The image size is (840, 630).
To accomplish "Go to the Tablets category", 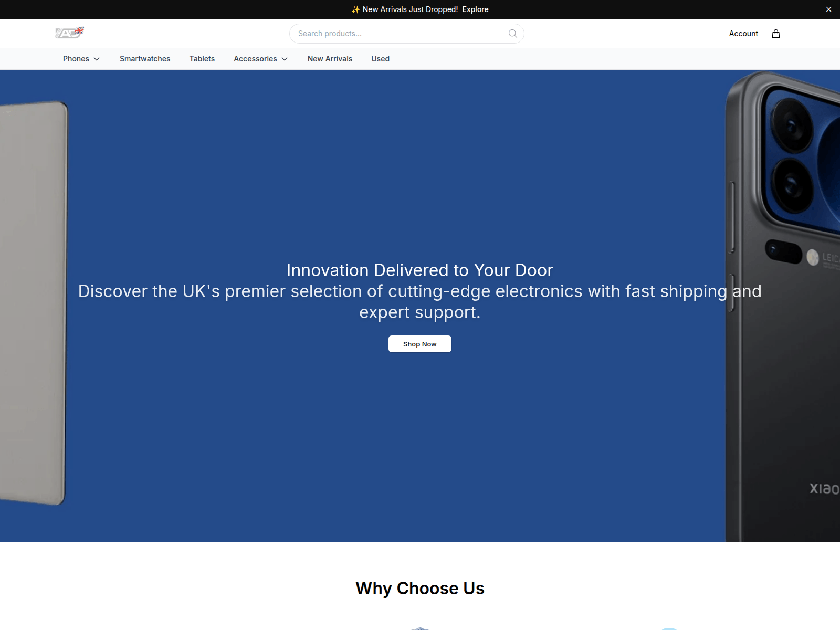I will (202, 59).
